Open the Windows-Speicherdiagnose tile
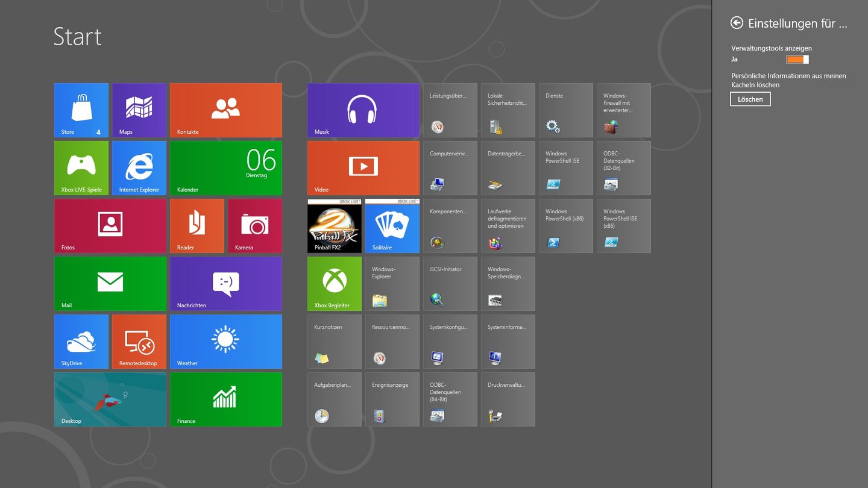This screenshot has height=488, width=868. (x=508, y=284)
